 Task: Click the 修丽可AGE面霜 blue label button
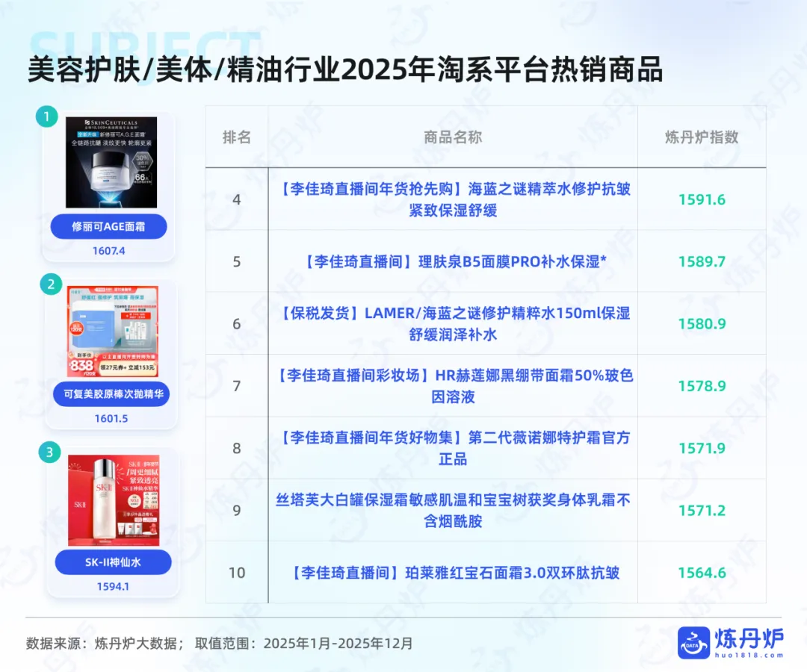point(108,226)
